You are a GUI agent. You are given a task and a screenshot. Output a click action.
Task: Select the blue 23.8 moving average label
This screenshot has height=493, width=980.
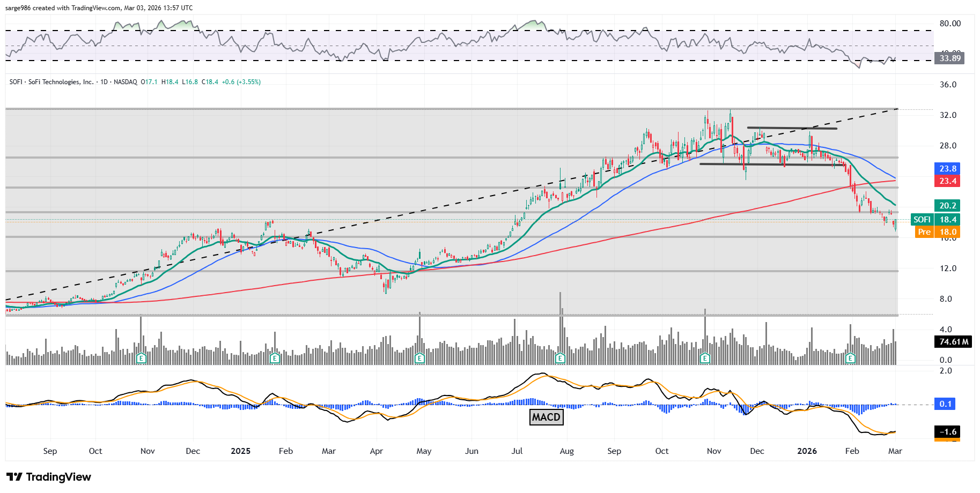[947, 169]
